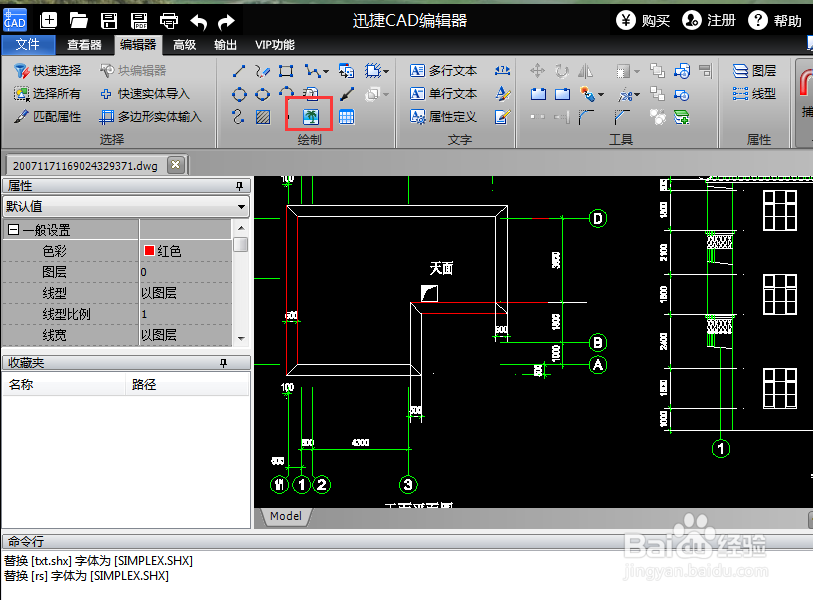Collapse the 一般设置 general settings group

(14, 230)
